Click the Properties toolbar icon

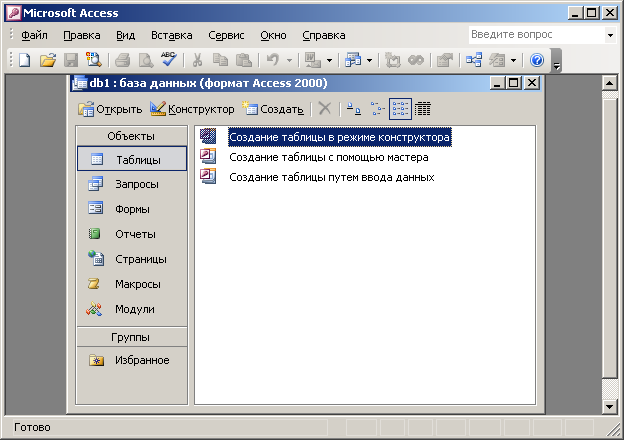[445, 60]
